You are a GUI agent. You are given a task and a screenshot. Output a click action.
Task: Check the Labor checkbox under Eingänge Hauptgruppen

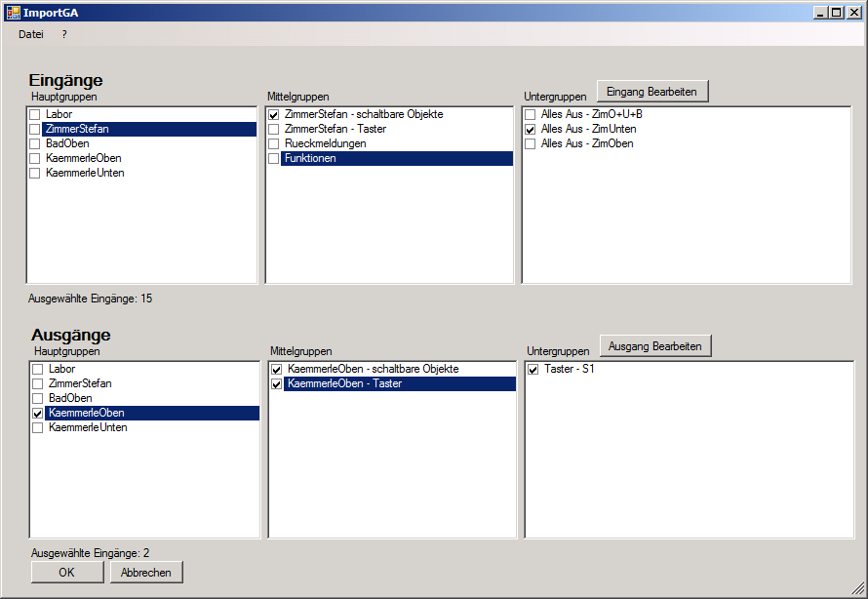click(x=35, y=115)
